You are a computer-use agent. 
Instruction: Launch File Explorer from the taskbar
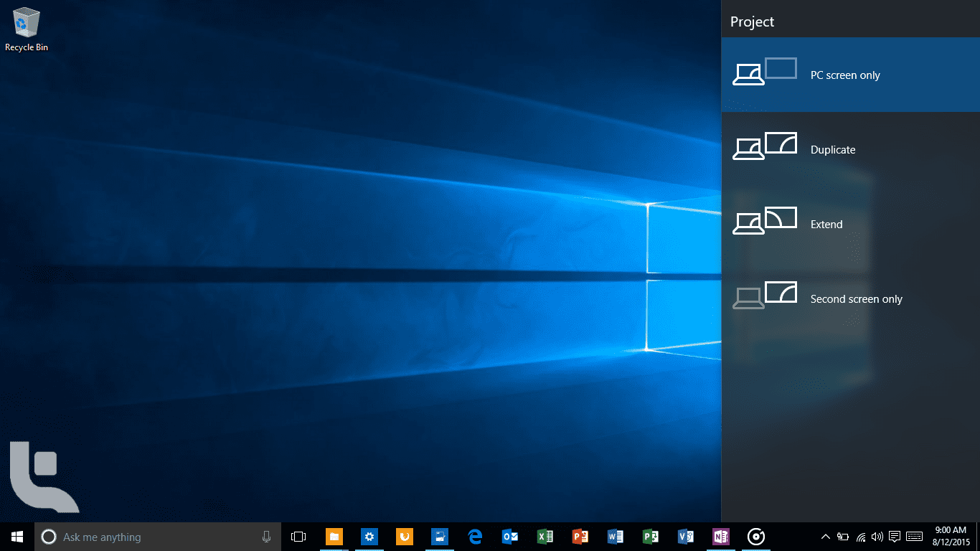click(x=334, y=537)
